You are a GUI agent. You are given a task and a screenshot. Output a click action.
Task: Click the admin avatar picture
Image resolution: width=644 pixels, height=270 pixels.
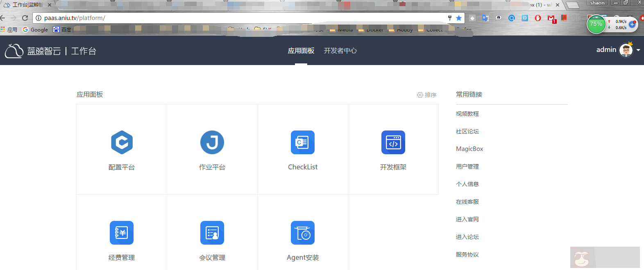(626, 50)
